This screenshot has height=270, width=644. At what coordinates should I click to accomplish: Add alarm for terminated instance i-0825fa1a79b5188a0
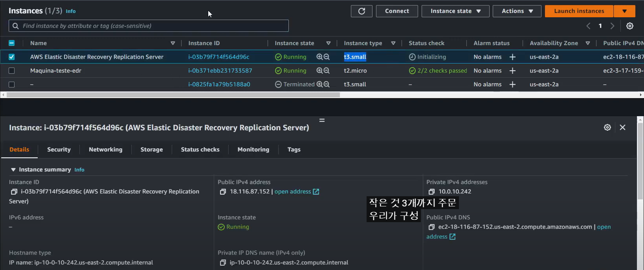pyautogui.click(x=512, y=84)
